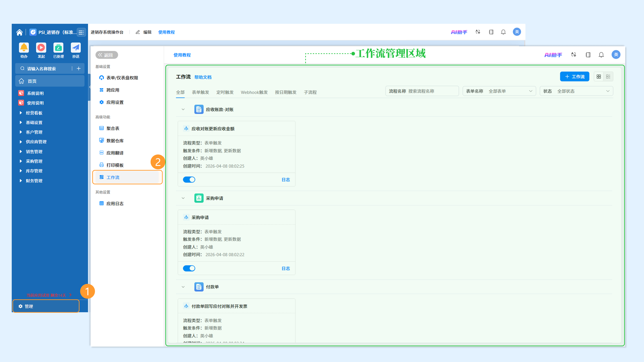Screen dimensions: 644x362
Task: Expand 经营看板 in the sidebar
Action: click(21, 113)
